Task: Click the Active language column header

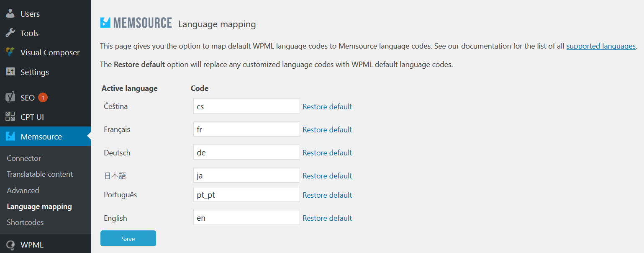Action: (129, 88)
